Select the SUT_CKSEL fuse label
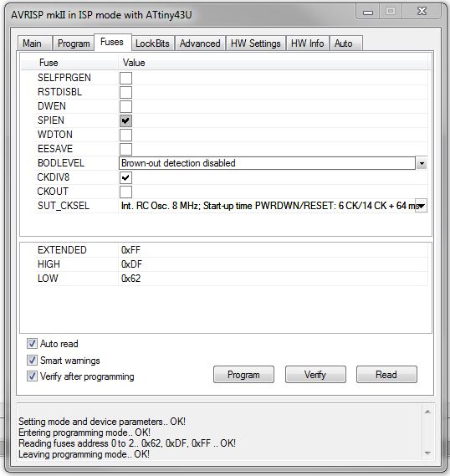This screenshot has width=450, height=476. pyautogui.click(x=63, y=206)
